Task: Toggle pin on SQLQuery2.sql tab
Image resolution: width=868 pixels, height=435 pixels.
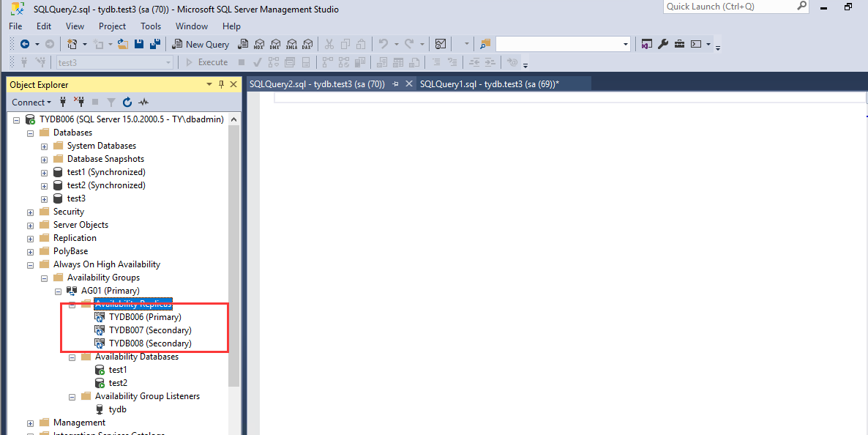Action: 395,83
